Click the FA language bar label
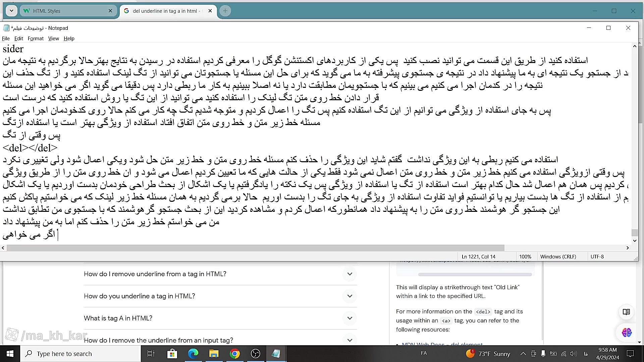Screen dimensions: 644x362 pos(424,353)
